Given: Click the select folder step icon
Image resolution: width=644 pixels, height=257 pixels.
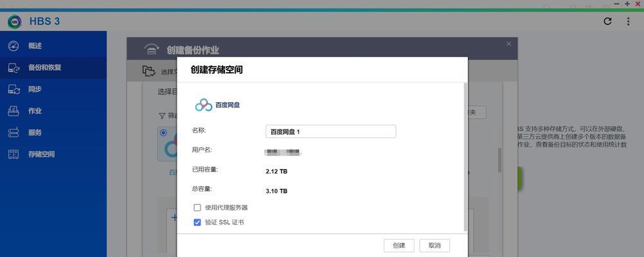Looking at the screenshot, I should pyautogui.click(x=148, y=71).
